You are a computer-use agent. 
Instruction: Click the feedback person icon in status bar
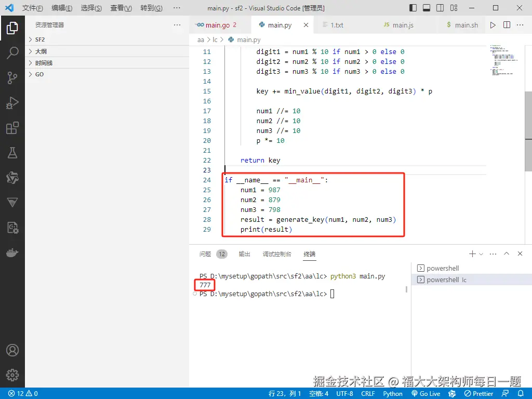505,394
